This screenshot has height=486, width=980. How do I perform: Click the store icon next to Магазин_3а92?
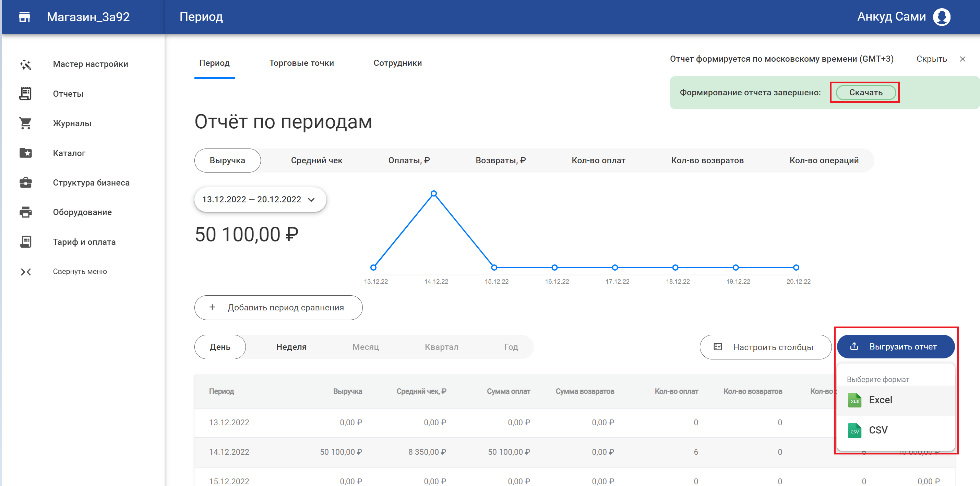coord(24,17)
